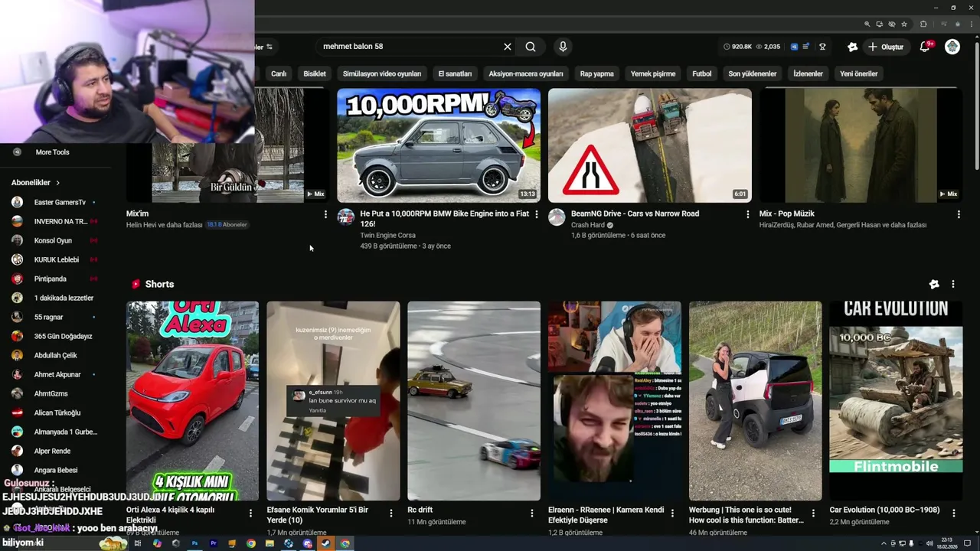The width and height of the screenshot is (980, 551).
Task: Open options menu for Fiat 126 video
Action: pos(536,214)
